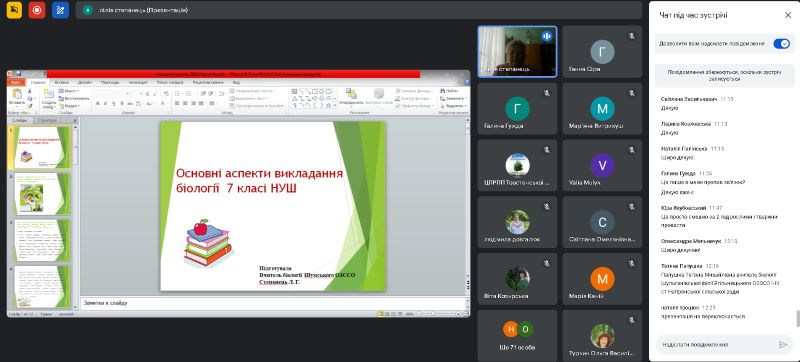Image resolution: width=800 pixels, height=362 pixels.
Task: Close the meeting chat panel
Action: click(788, 15)
